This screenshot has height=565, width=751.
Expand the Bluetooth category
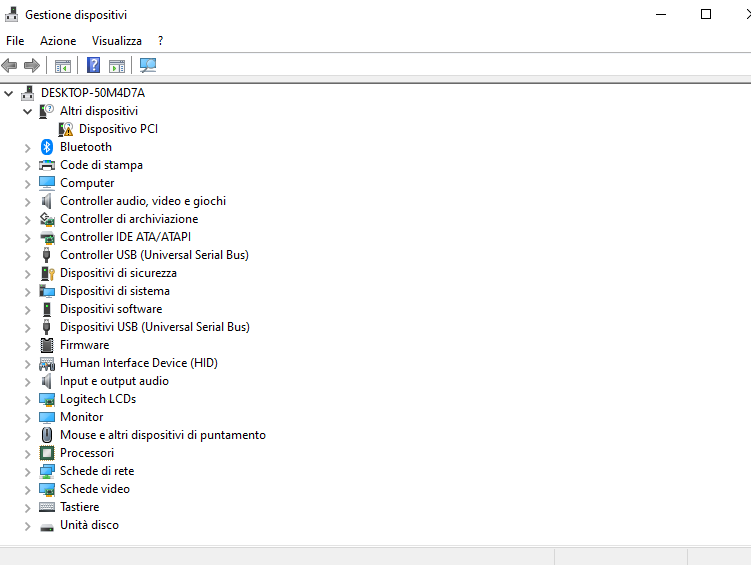pos(27,148)
